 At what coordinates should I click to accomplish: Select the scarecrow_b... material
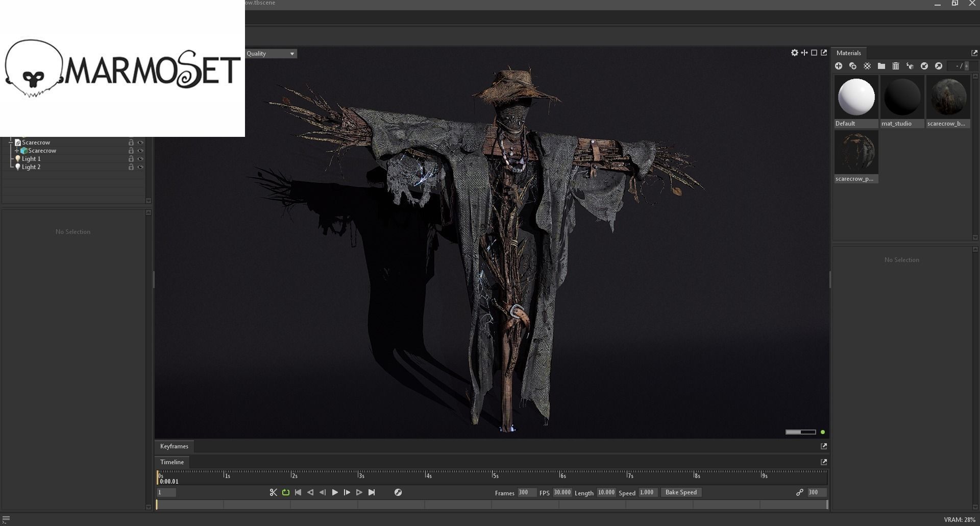tap(948, 102)
